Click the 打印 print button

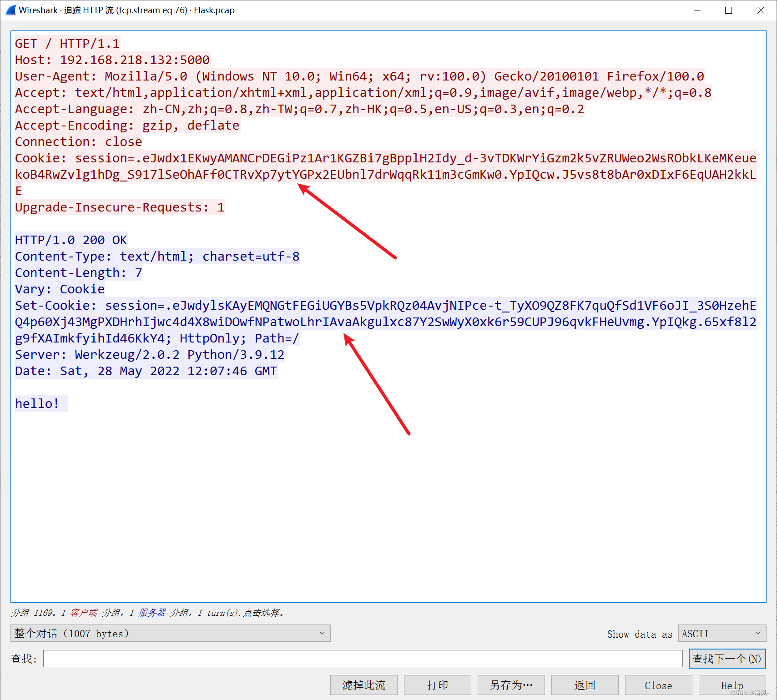[438, 685]
